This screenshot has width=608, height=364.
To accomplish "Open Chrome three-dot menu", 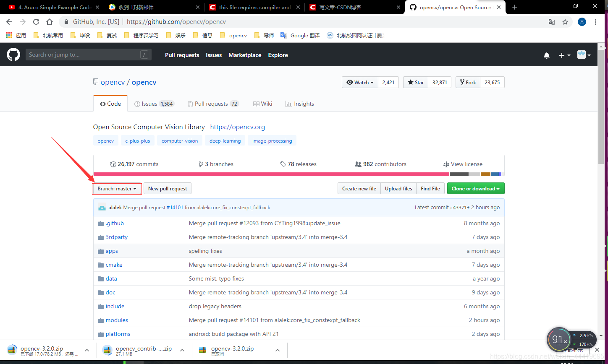I will (596, 22).
